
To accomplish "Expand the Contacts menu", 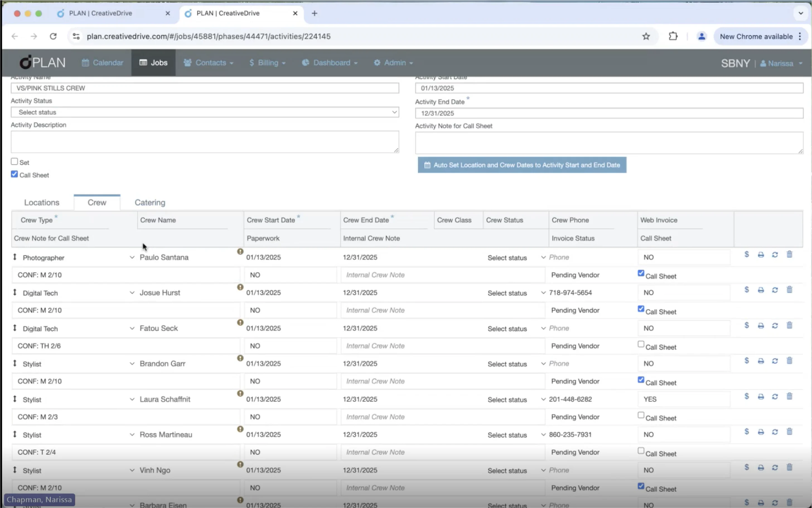I will [x=208, y=63].
